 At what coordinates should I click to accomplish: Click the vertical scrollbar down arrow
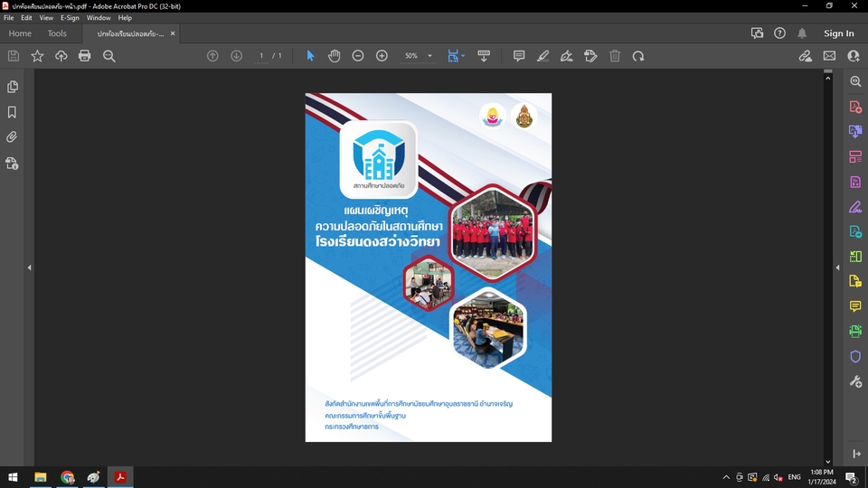[x=828, y=462]
